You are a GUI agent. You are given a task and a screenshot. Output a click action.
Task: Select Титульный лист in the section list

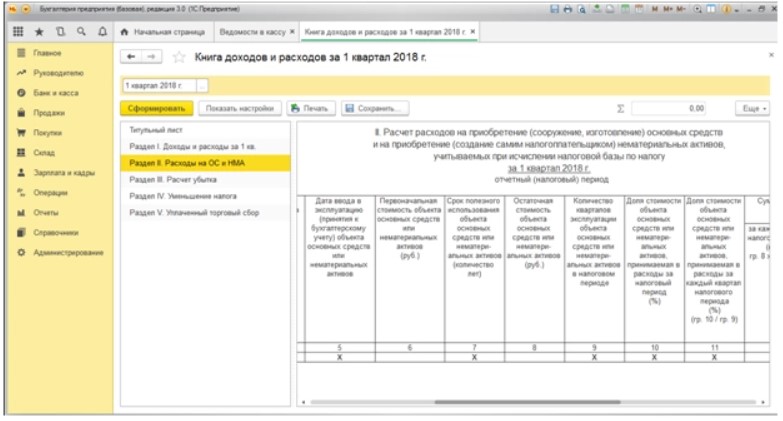[205, 130]
